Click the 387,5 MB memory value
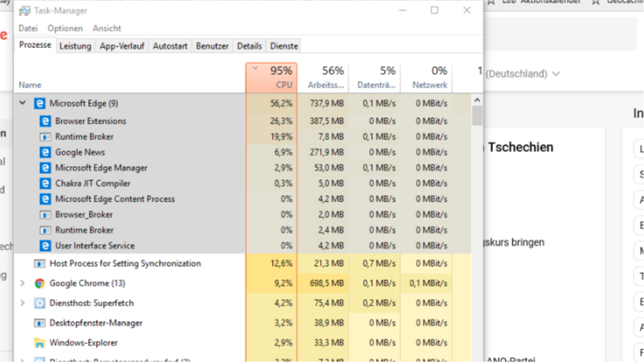Screen dimensions: 644x362 coord(327,121)
